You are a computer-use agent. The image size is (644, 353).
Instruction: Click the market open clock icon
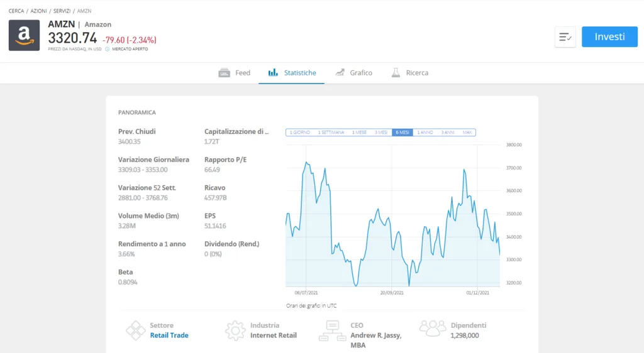[107, 49]
